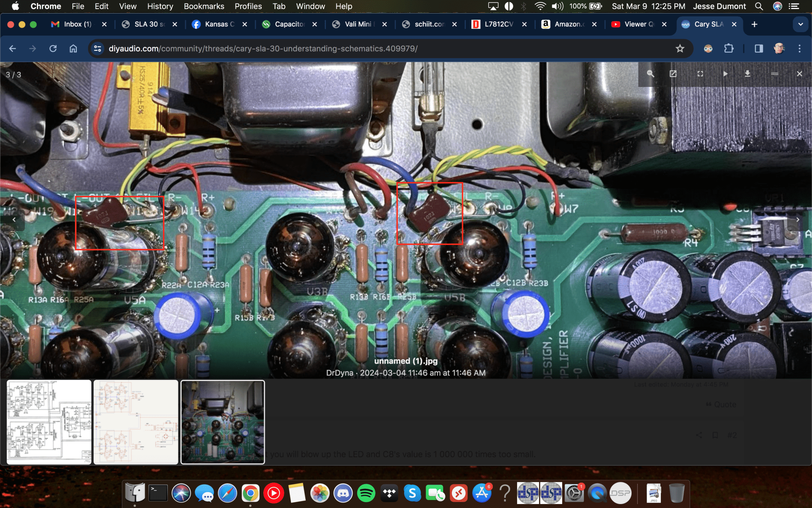
Task: Open Wi-Fi status in menu bar
Action: tap(540, 6)
